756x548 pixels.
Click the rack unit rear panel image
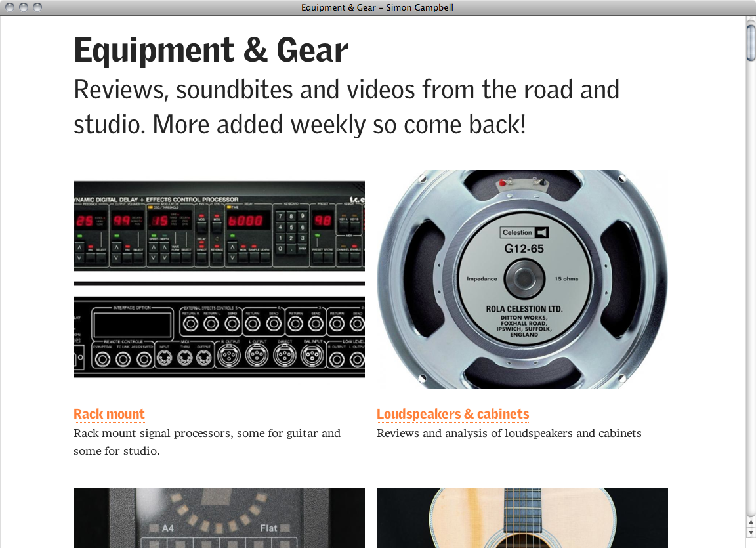pyautogui.click(x=219, y=337)
